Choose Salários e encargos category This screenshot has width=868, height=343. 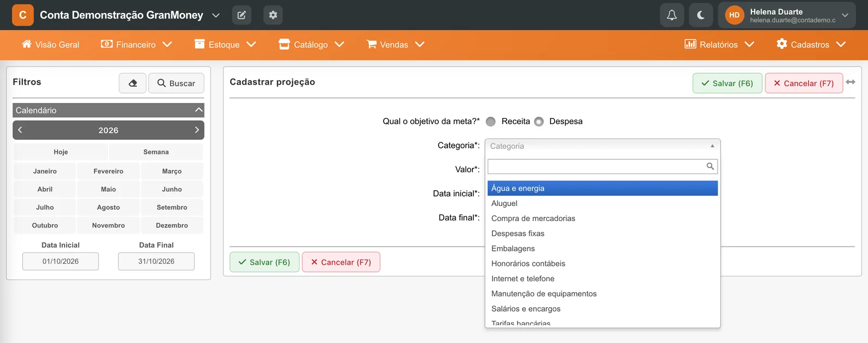[x=602, y=309]
